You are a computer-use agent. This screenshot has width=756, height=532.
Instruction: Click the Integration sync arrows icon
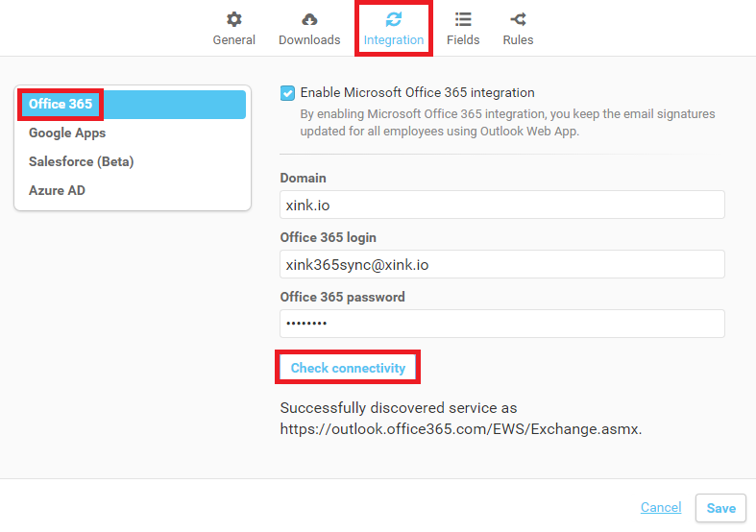tap(394, 19)
